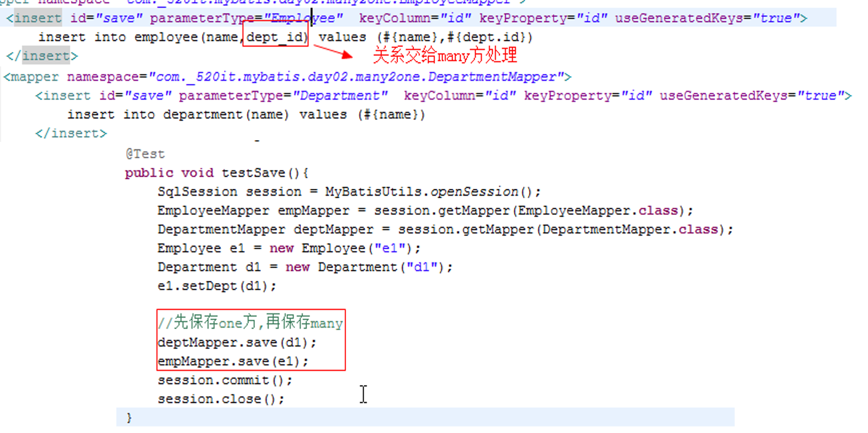The image size is (868, 433).
Task: Click the red annotation text 关系交给many方处理
Action: pyautogui.click(x=444, y=55)
